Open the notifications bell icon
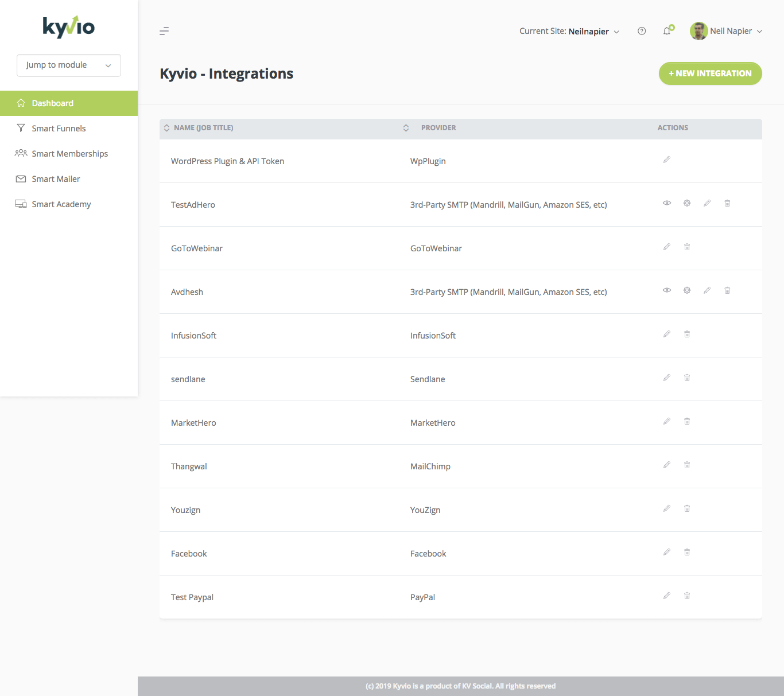This screenshot has width=784, height=696. [667, 31]
